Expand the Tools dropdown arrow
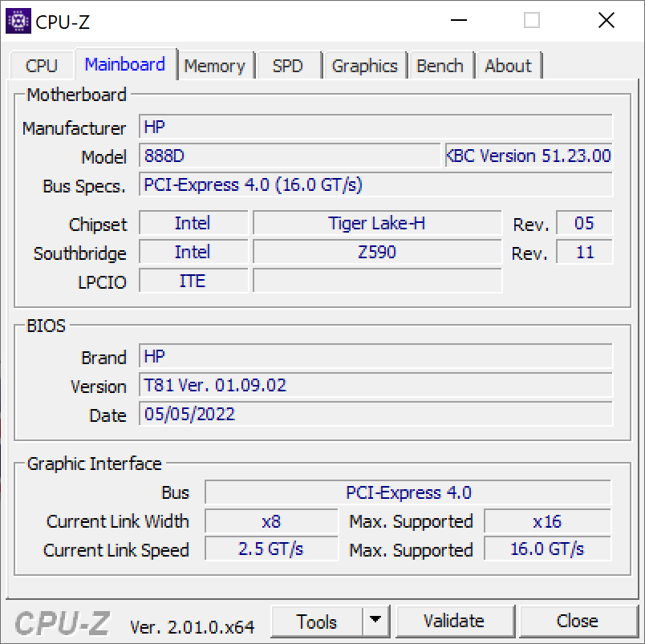 [x=375, y=622]
